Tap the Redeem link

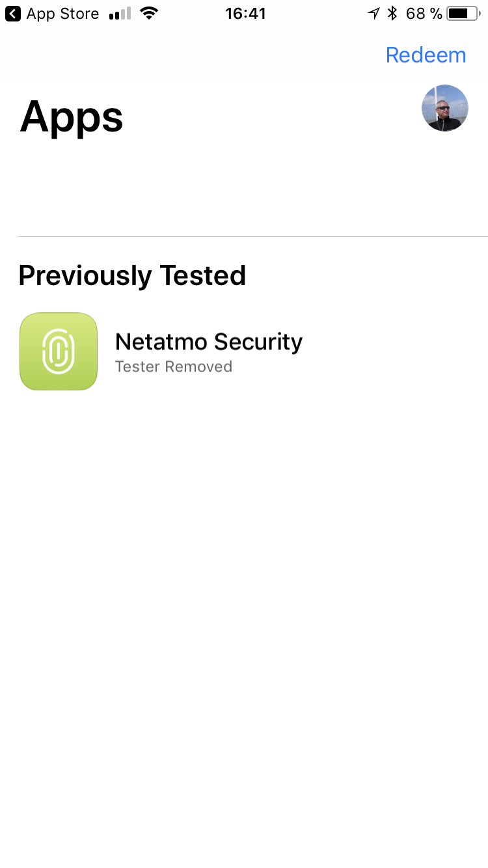(426, 55)
